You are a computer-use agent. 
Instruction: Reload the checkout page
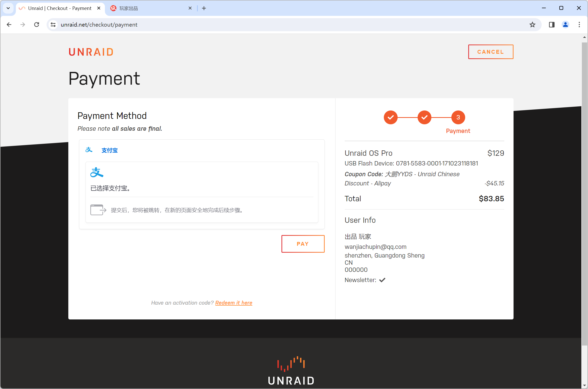point(37,25)
